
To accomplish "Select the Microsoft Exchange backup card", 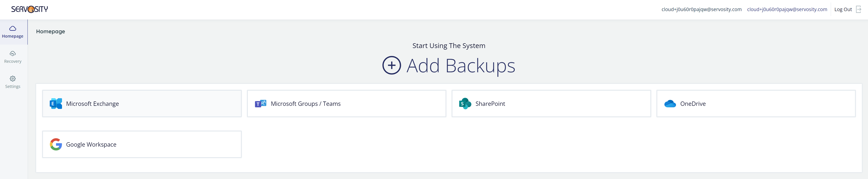I will [142, 104].
